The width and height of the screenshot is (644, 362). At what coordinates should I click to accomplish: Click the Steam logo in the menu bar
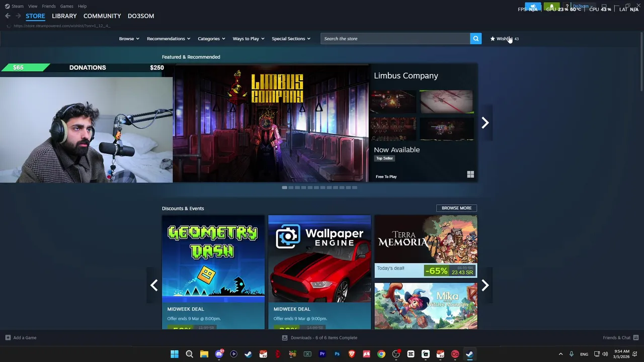point(7,6)
